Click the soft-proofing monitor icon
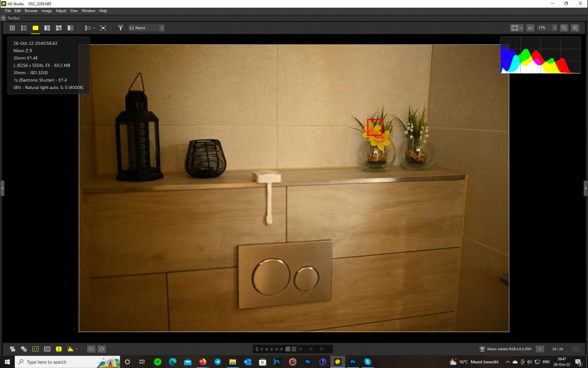 pos(482,349)
